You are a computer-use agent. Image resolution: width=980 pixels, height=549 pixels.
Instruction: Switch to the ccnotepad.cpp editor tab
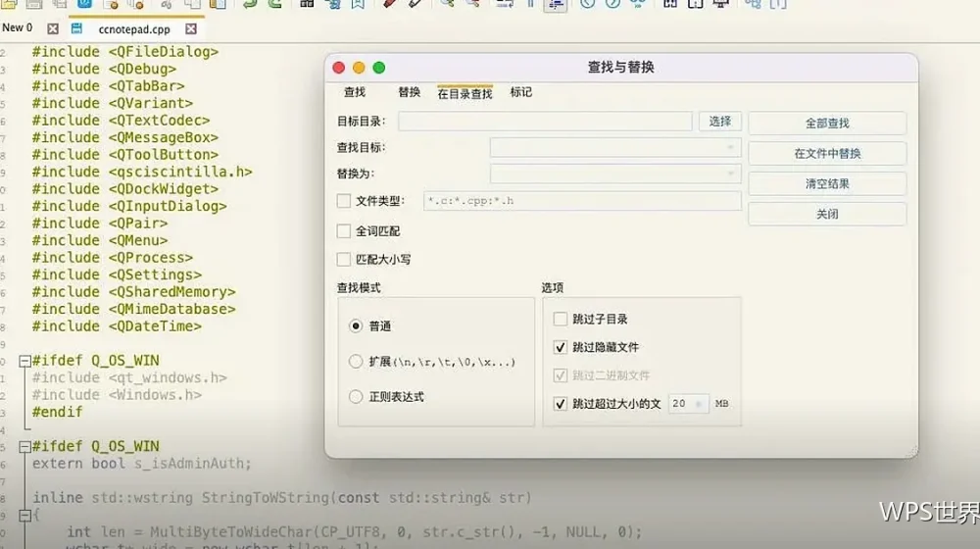134,29
